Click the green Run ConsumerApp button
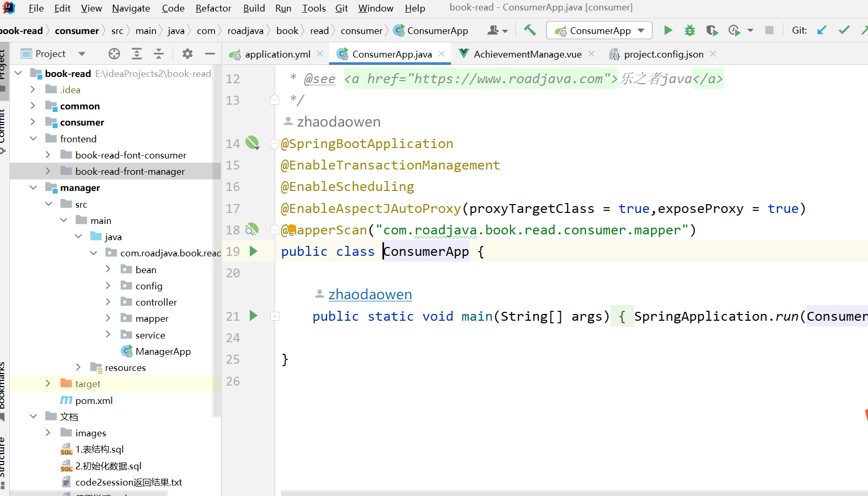868x496 pixels. coord(668,30)
